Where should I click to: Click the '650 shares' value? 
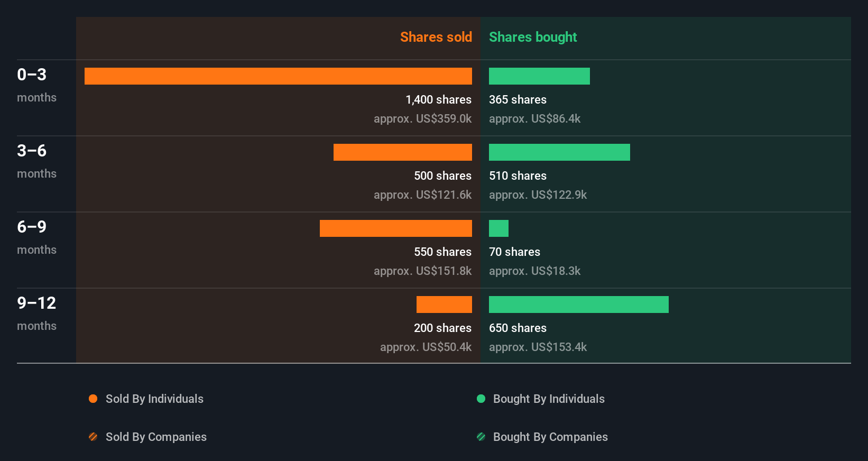518,328
